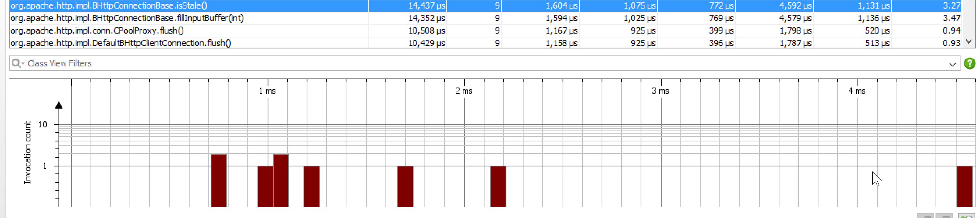Click the 2 ms time axis label
This screenshot has height=218, width=980.
(464, 91)
